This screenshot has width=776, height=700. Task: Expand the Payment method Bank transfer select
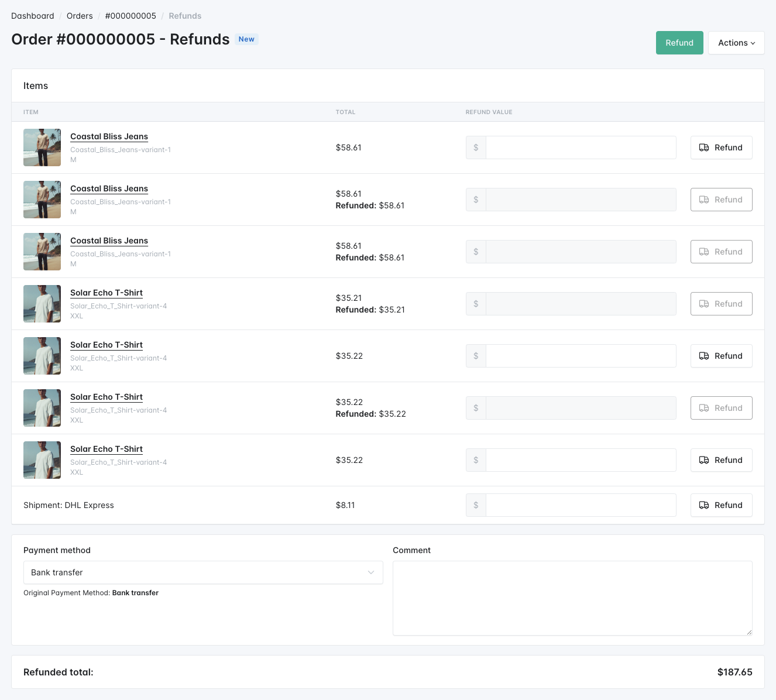pos(202,572)
